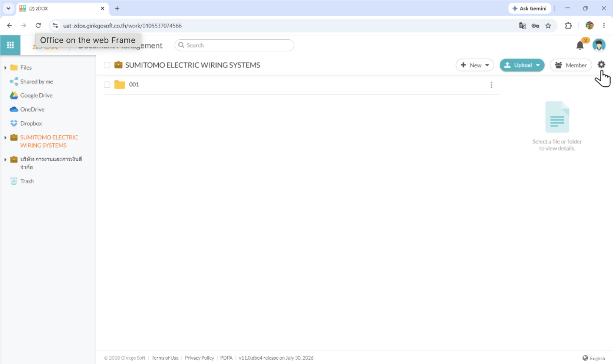Image resolution: width=614 pixels, height=364 pixels.
Task: Expand SUMITOMO ELECTRIC WIRING SYSTEMS tree node
Action: [x=5, y=138]
